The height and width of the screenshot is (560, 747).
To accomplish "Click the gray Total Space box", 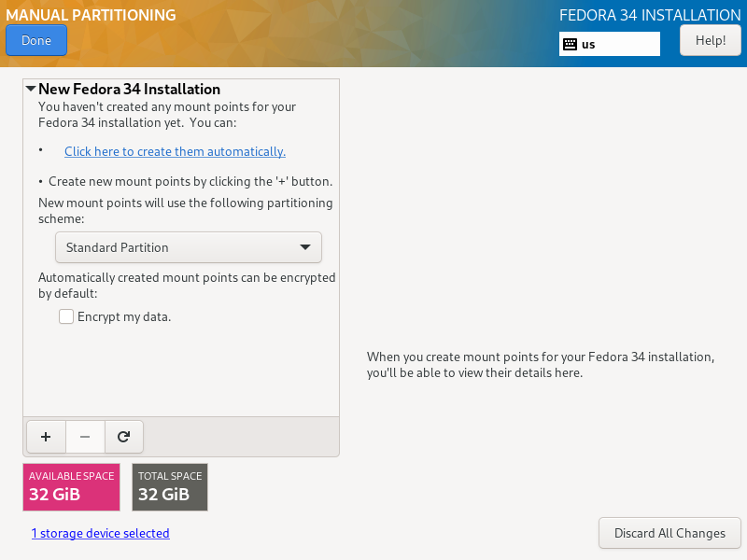I will (170, 486).
